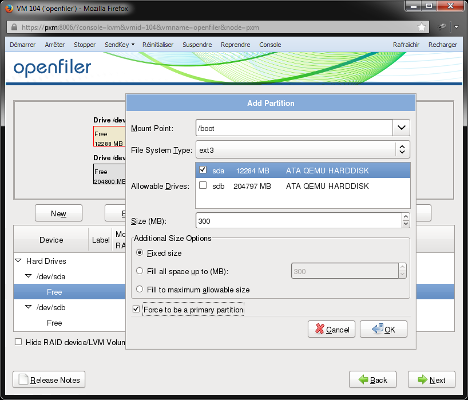Click the pin icon beside address bar
This screenshot has height=400, width=468.
click(442, 27)
